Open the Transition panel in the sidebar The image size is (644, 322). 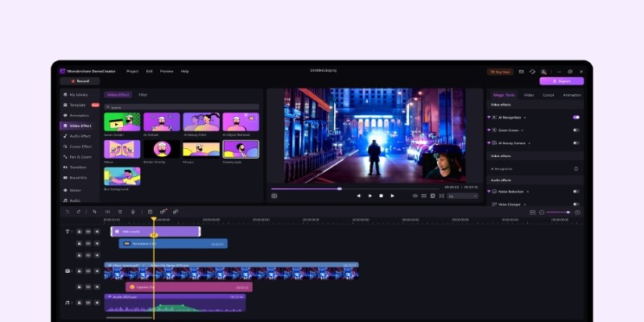(x=78, y=167)
